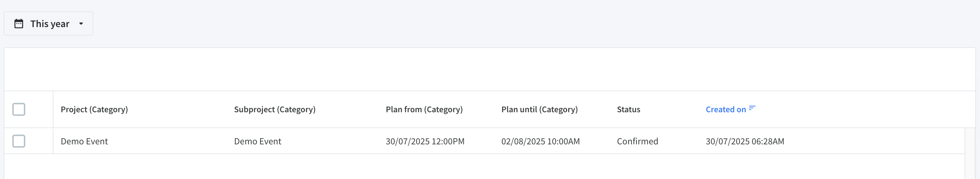This screenshot has height=179, width=980.
Task: Click the Status column header
Action: coord(629,109)
